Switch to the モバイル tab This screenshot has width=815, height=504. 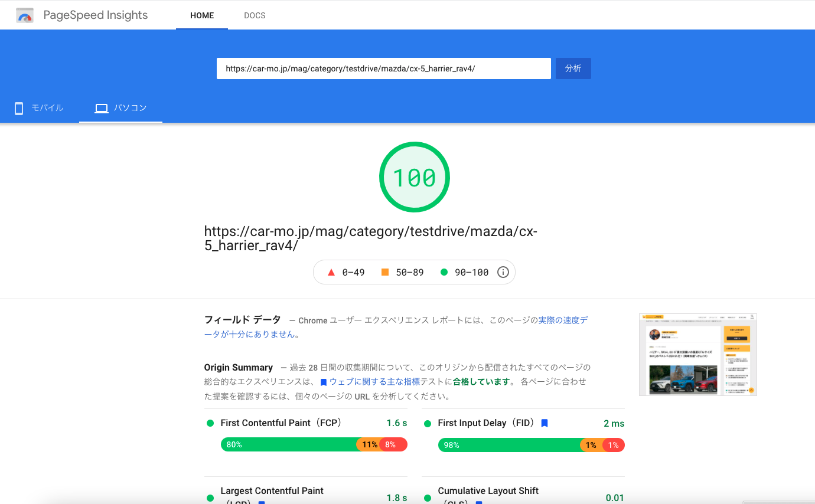[x=39, y=108]
